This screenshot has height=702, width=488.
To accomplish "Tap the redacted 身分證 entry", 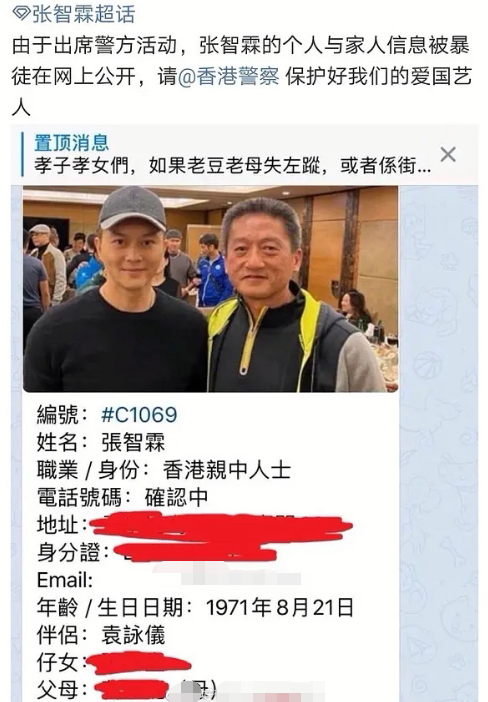I will (157, 552).
